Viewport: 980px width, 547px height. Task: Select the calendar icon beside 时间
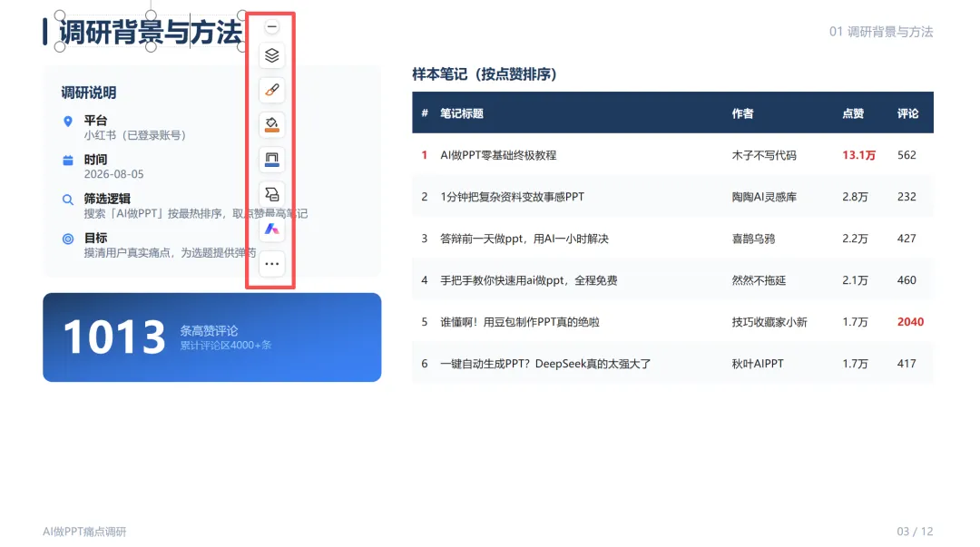pyautogui.click(x=68, y=161)
